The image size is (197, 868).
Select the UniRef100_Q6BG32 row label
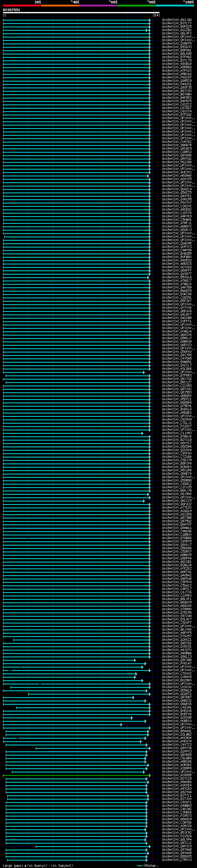(x=176, y=700)
